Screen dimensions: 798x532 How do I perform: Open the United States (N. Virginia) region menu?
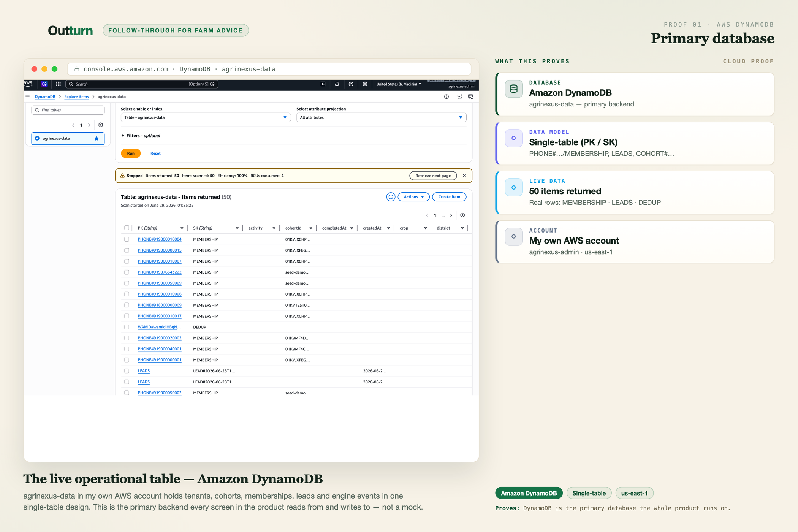(399, 84)
